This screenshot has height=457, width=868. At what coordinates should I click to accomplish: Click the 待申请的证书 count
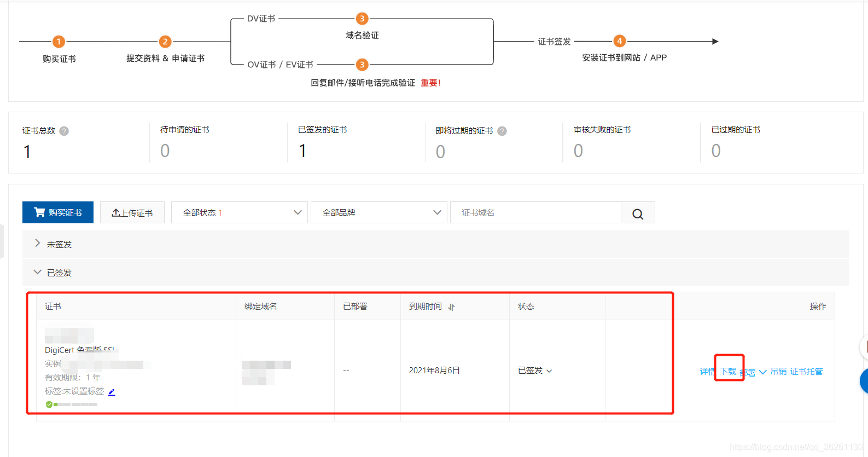tap(165, 151)
